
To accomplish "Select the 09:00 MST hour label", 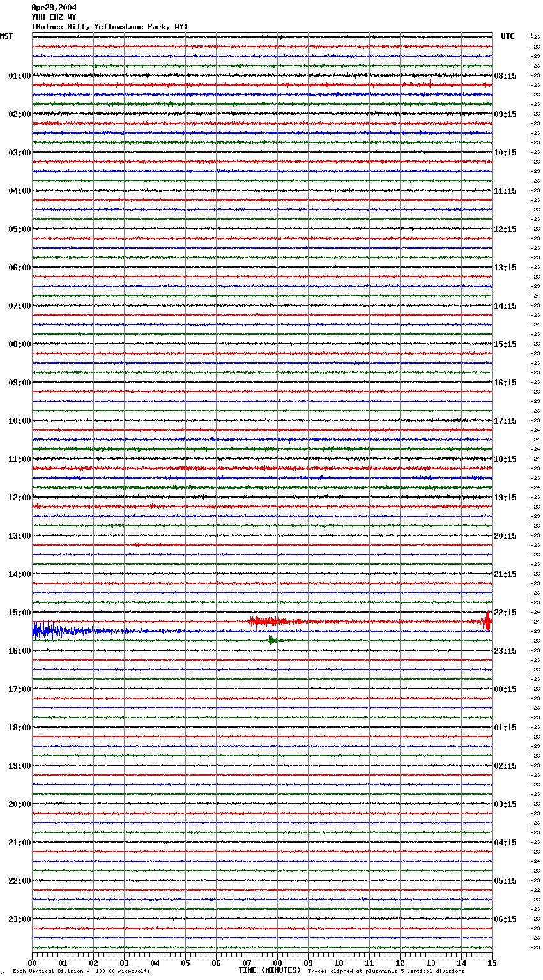I will (20, 383).
